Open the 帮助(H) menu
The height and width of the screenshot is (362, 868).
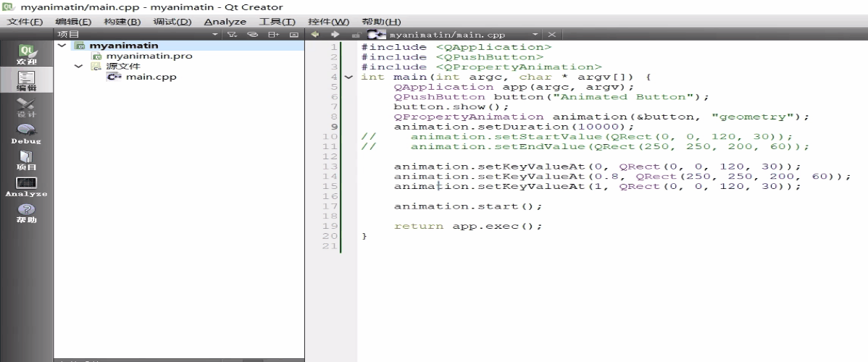click(381, 22)
